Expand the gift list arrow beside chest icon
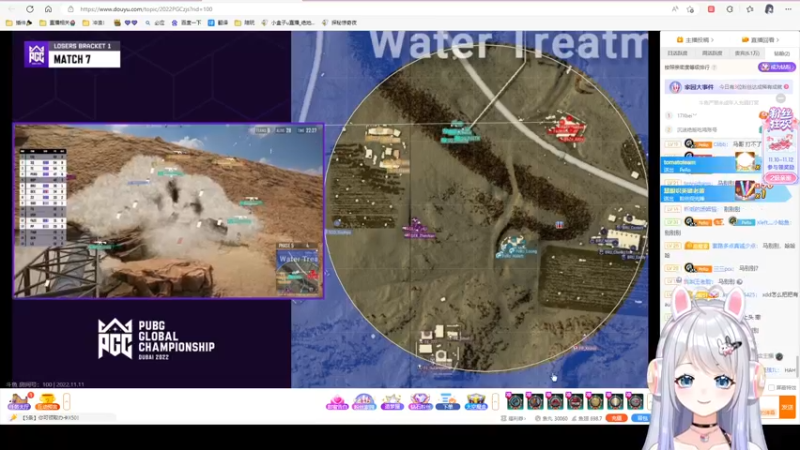The image size is (800, 450). tap(495, 402)
